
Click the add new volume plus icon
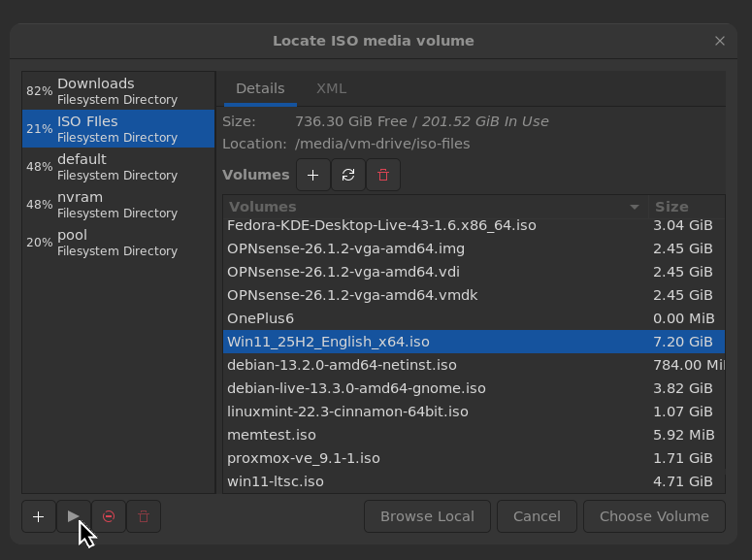pos(312,175)
